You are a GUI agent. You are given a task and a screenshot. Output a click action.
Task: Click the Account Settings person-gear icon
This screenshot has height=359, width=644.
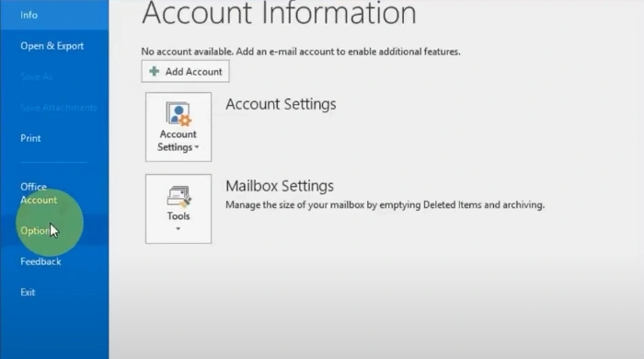coord(178,113)
